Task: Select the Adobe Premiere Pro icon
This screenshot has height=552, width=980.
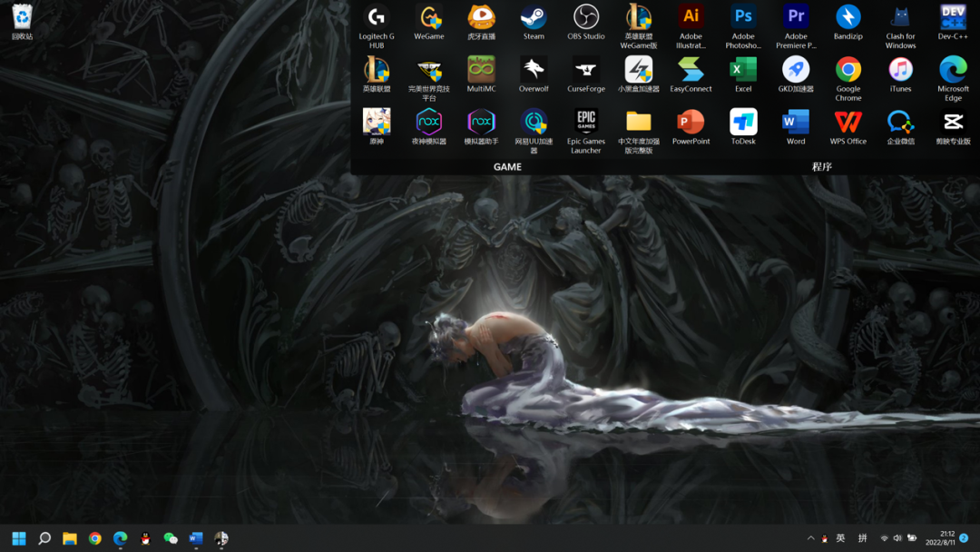Action: [796, 17]
